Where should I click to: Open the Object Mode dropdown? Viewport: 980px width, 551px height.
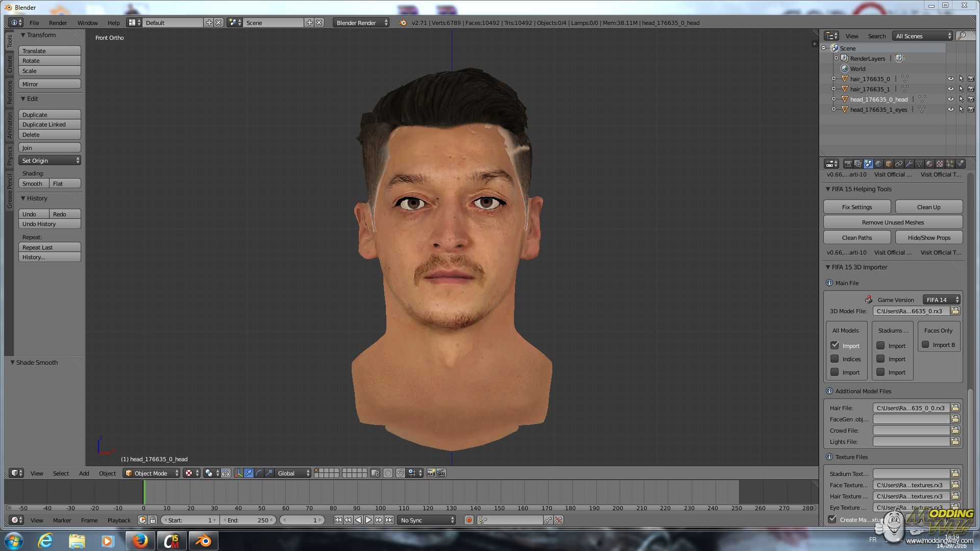152,473
